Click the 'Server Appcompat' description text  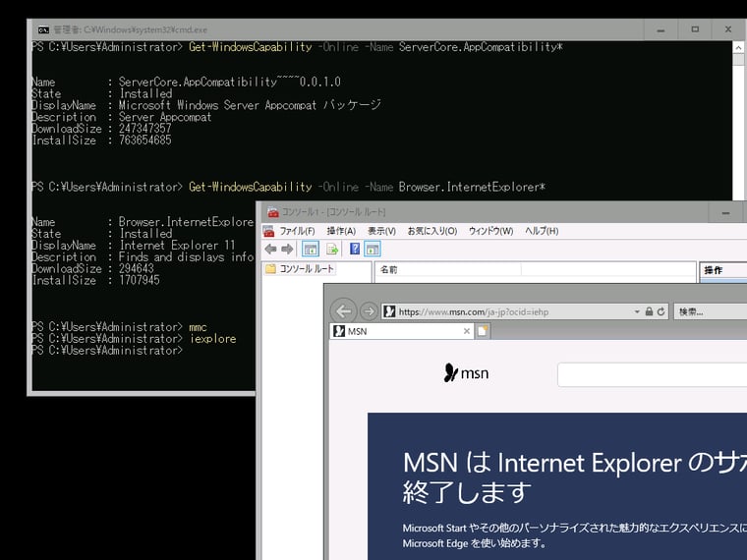click(165, 117)
